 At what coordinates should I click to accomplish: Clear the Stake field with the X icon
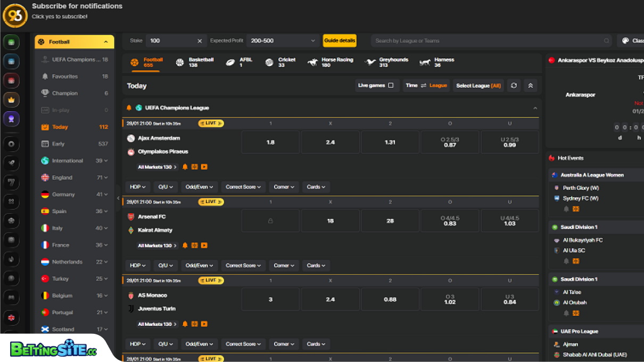pos(200,41)
